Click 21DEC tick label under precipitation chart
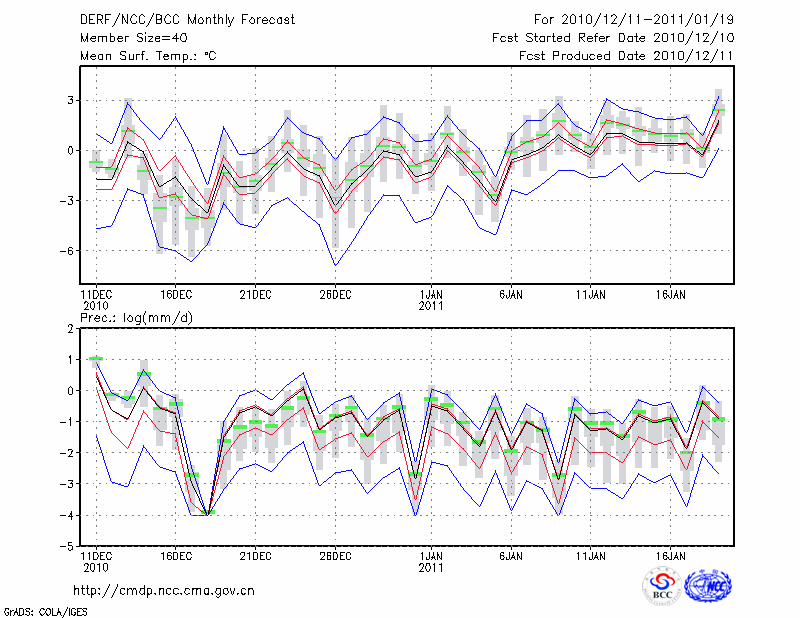 click(255, 554)
